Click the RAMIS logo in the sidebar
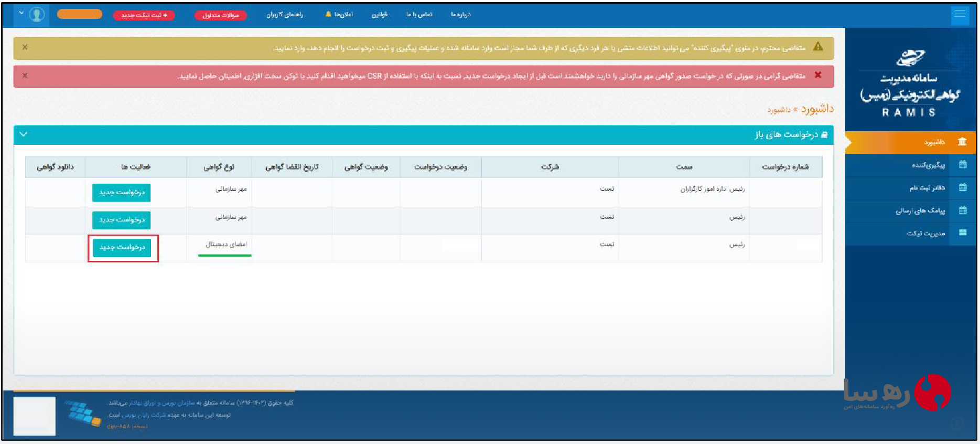The width and height of the screenshot is (980, 444). click(910, 84)
